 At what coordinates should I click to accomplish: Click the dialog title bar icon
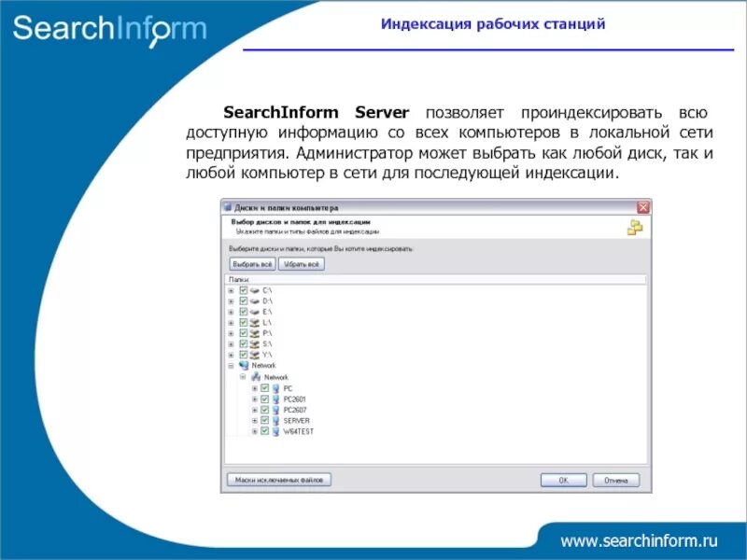[x=228, y=207]
